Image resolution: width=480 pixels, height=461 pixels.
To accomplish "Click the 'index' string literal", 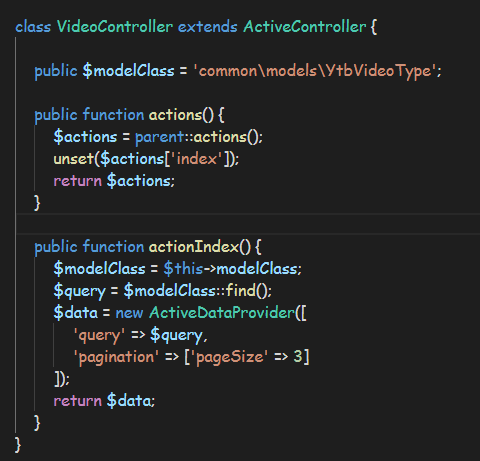I will tap(197, 159).
